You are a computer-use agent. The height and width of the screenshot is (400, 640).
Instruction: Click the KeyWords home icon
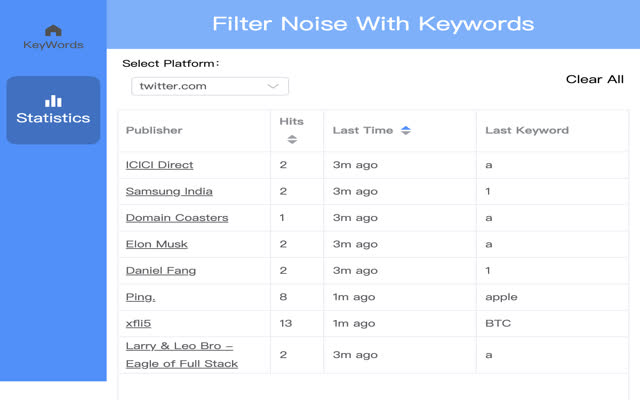pos(53,30)
